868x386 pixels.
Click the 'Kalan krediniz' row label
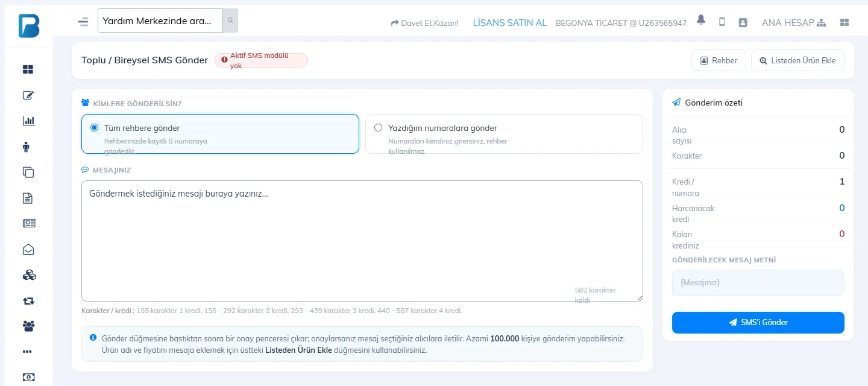point(685,239)
